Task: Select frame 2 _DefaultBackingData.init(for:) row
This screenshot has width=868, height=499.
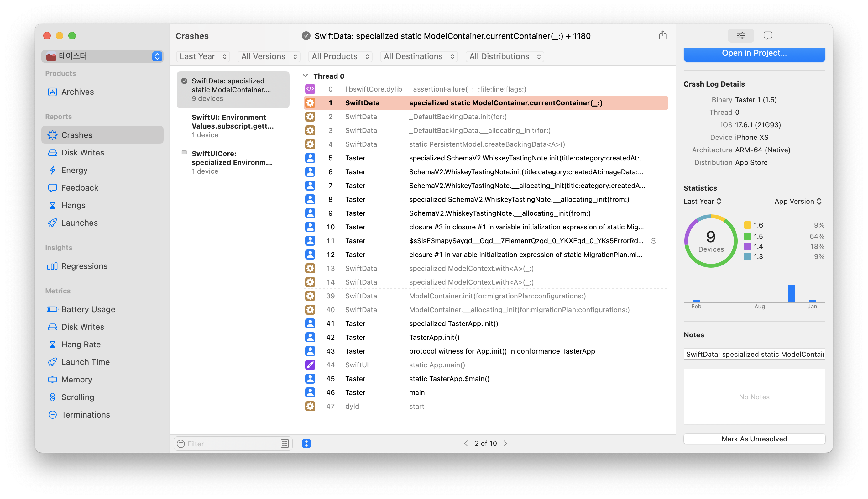Action: point(485,117)
